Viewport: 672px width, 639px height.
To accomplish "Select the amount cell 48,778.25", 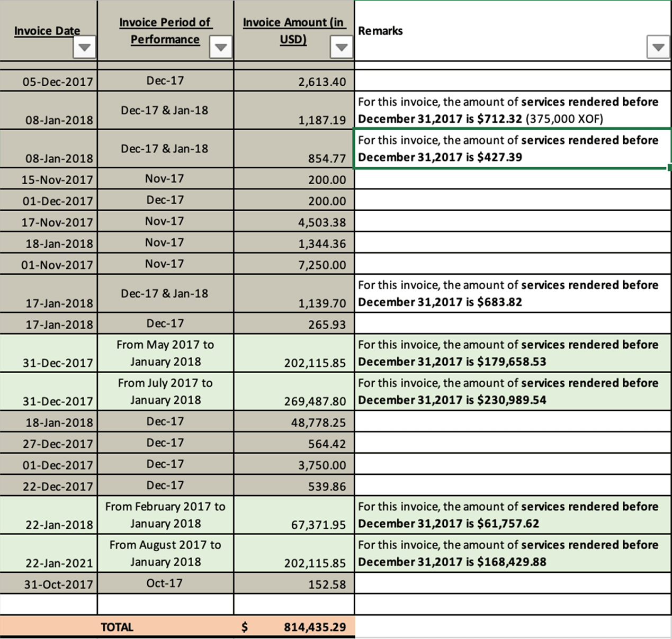I will [294, 421].
